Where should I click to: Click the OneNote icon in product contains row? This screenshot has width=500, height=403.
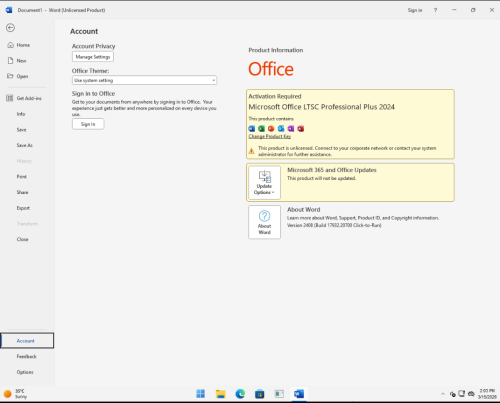[291, 129]
